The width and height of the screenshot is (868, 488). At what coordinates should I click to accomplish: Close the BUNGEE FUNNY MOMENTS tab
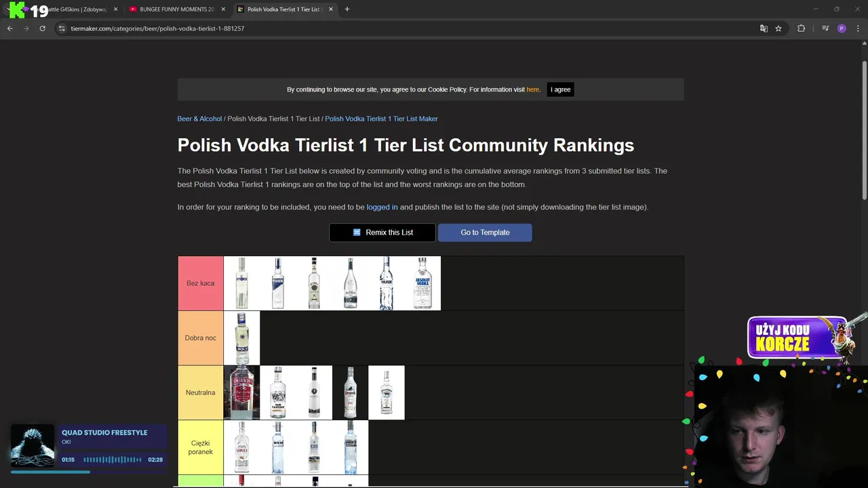click(223, 9)
